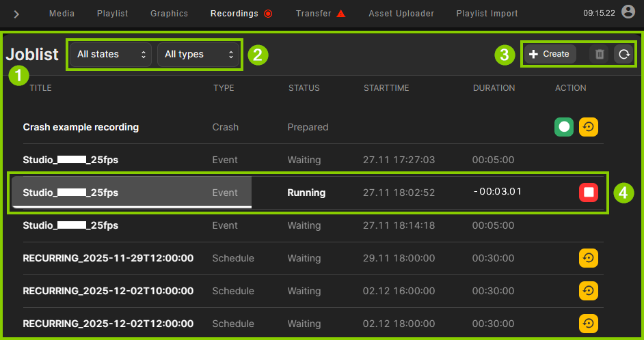Click the TYPE column header

tap(224, 88)
